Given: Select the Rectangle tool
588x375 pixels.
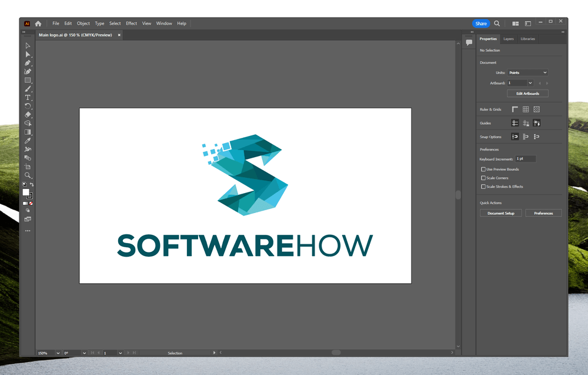Looking at the screenshot, I should click(x=28, y=80).
